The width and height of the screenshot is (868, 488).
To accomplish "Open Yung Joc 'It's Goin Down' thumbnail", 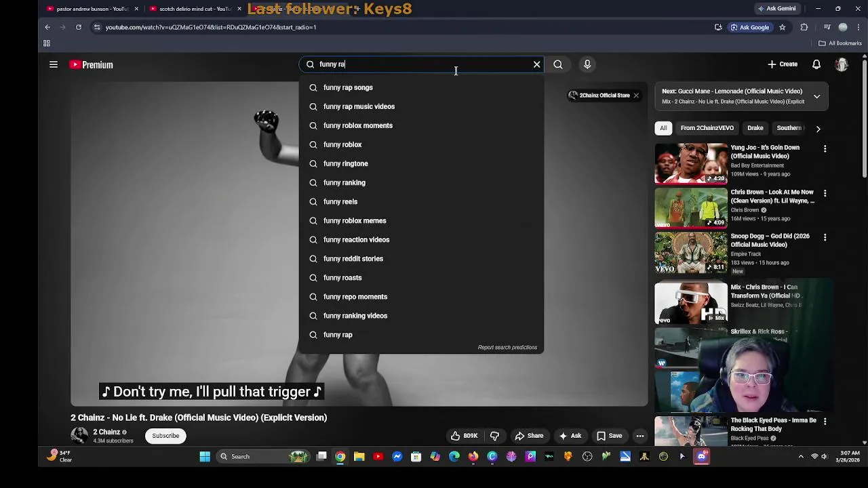I will tap(690, 163).
